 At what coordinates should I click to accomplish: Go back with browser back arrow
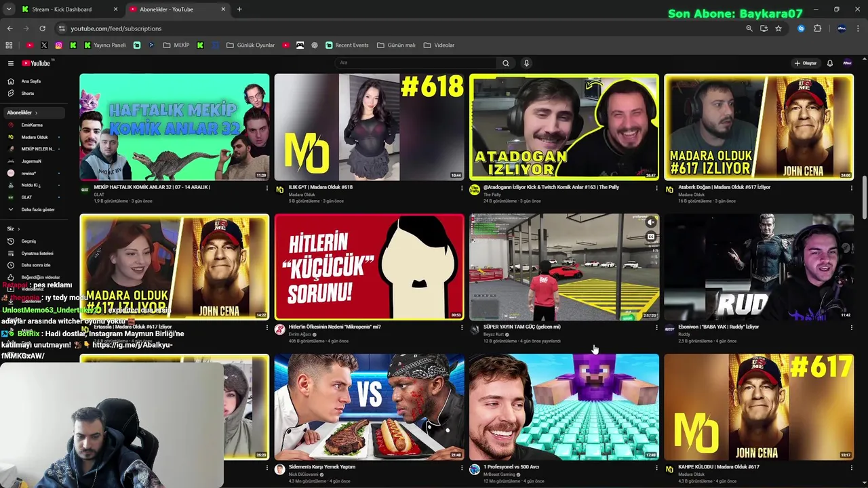[x=9, y=28]
